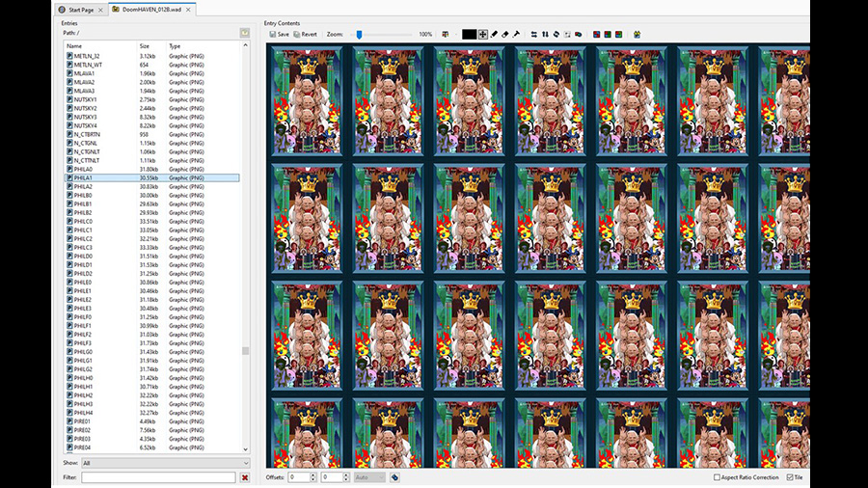
Task: Open the palette chooser icon in toolbar
Action: coord(445,35)
